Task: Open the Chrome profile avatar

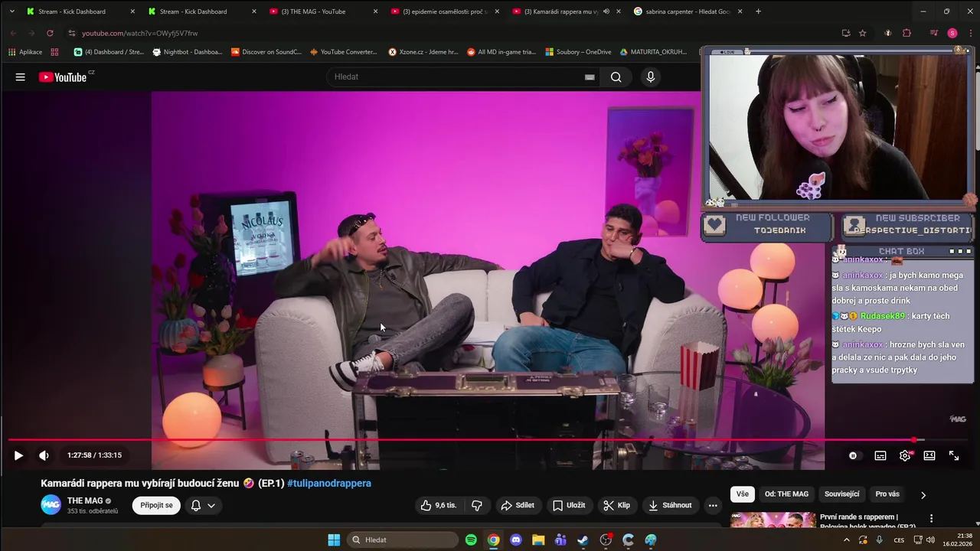Action: [952, 33]
